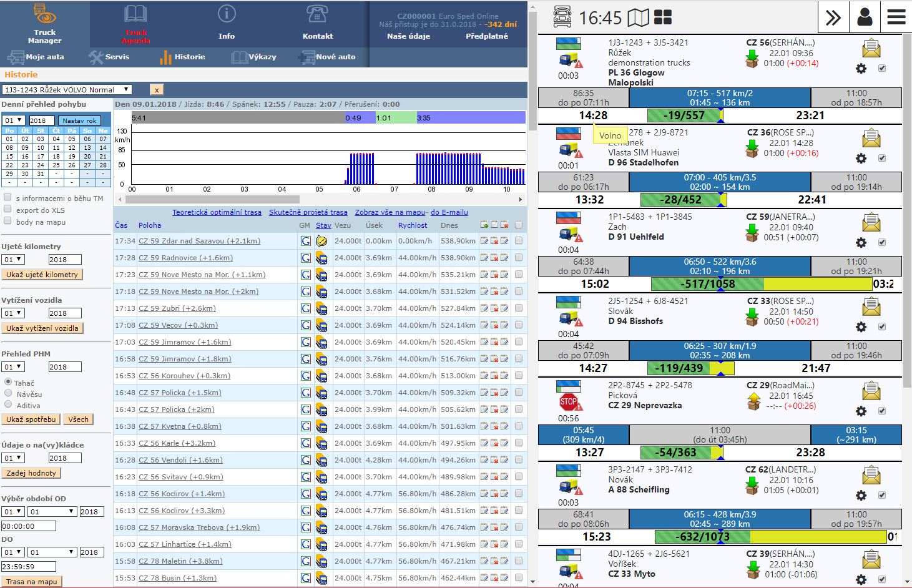Open the calendar month dropdown

13,120
